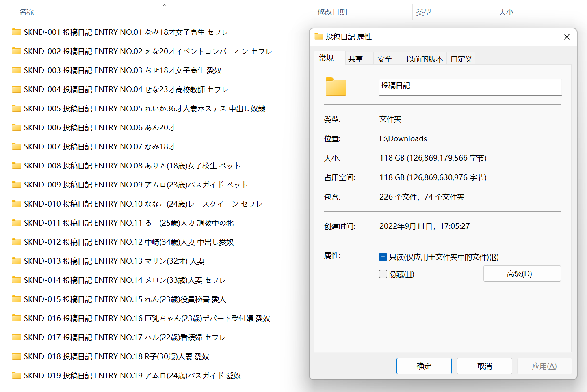
Task: Open the 共享 tab
Action: coord(359,59)
